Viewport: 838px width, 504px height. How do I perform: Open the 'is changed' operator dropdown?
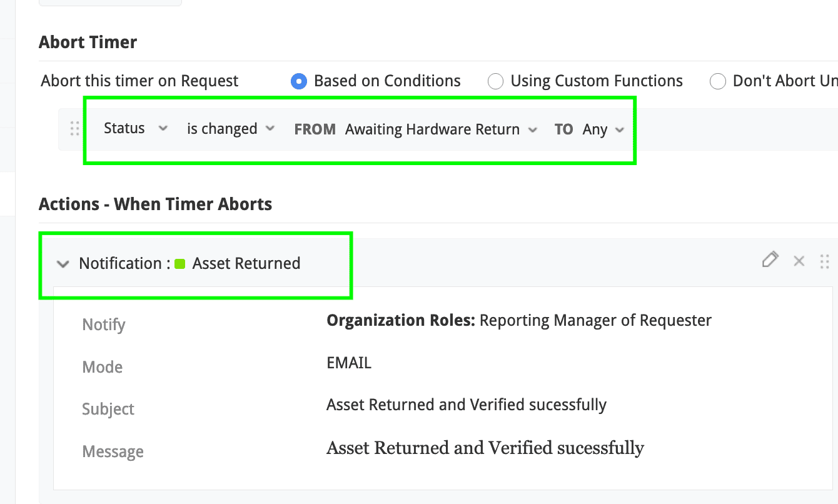pos(231,129)
